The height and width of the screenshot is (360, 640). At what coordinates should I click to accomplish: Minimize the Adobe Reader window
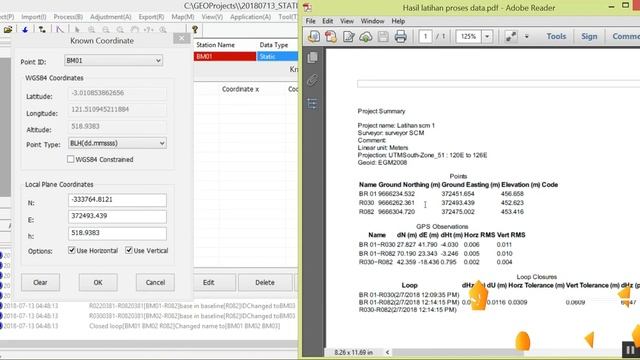[x=611, y=7]
